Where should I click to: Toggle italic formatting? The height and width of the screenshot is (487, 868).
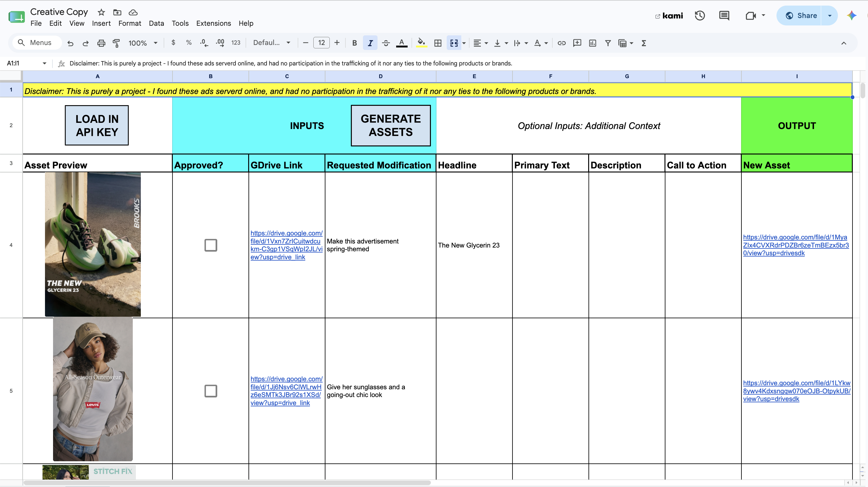pos(370,43)
